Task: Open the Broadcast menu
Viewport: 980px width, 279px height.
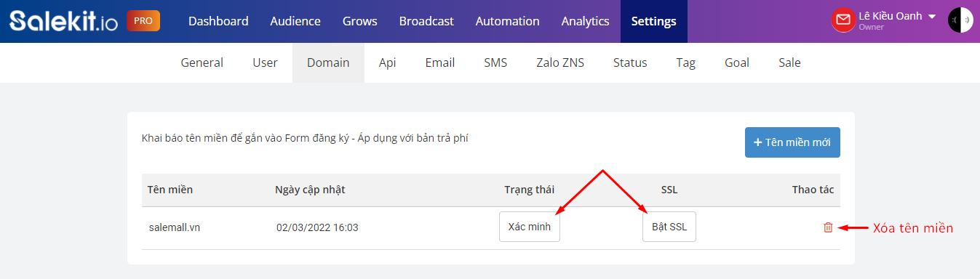Action: [426, 21]
